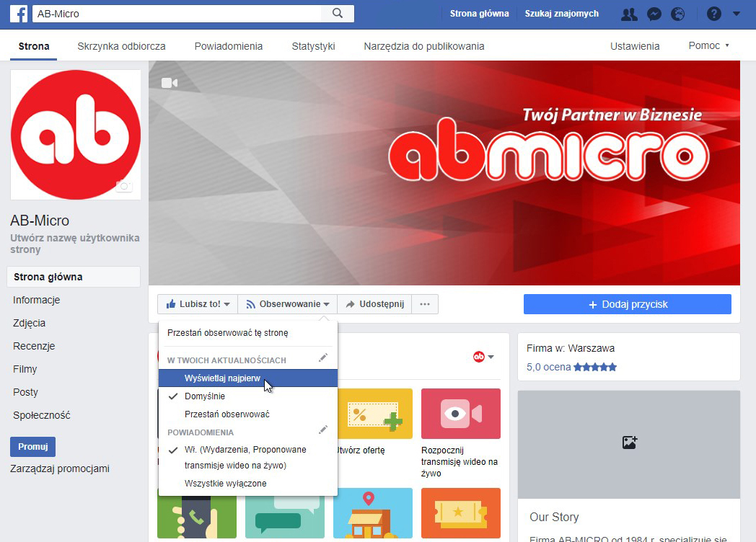This screenshot has width=756, height=542.
Task: Open the three dots more options button
Action: click(x=425, y=304)
